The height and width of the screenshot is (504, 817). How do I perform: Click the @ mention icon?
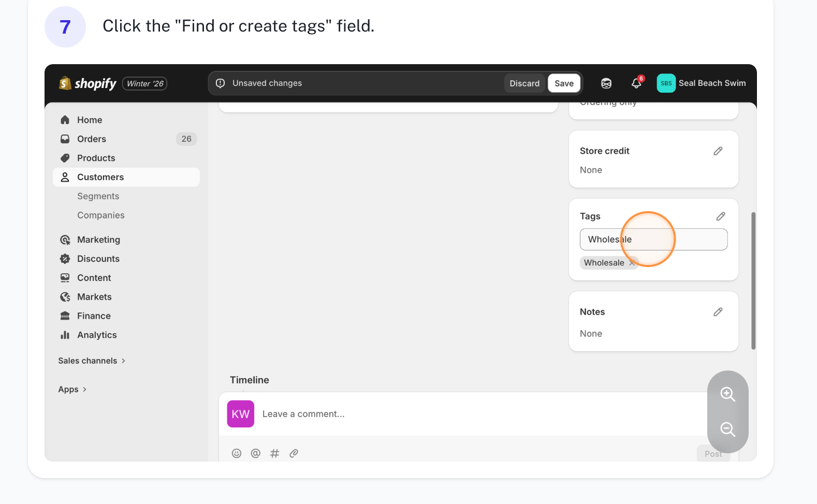tap(255, 453)
